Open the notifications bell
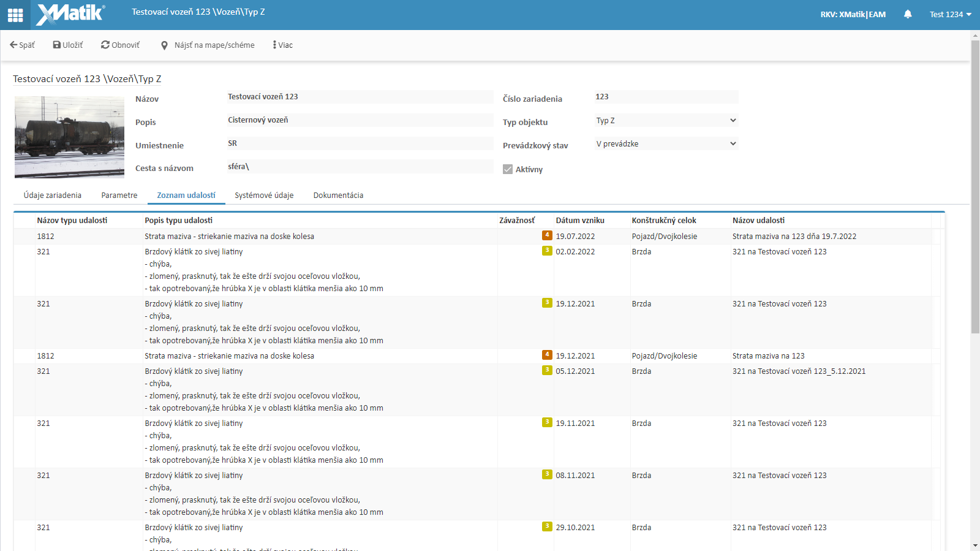Screen dimensions: 980x551 pos(908,14)
